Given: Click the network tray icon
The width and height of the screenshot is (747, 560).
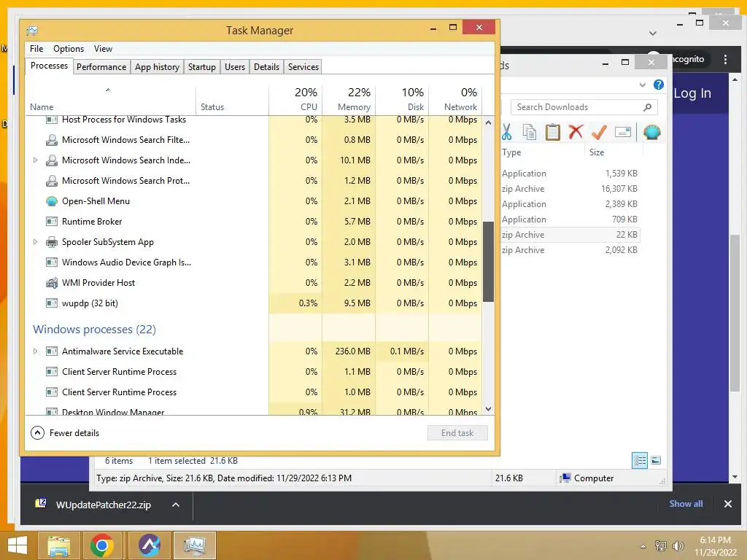Looking at the screenshot, I should coord(661,545).
